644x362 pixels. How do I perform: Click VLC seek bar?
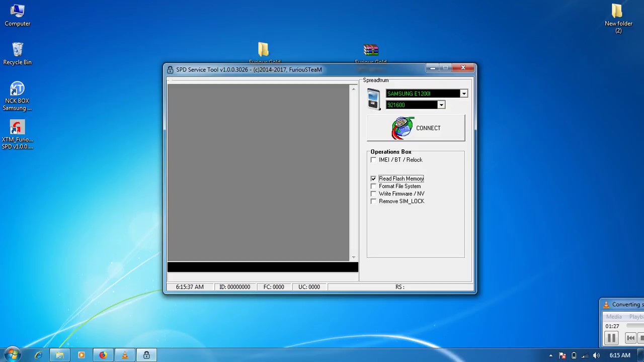(x=635, y=326)
